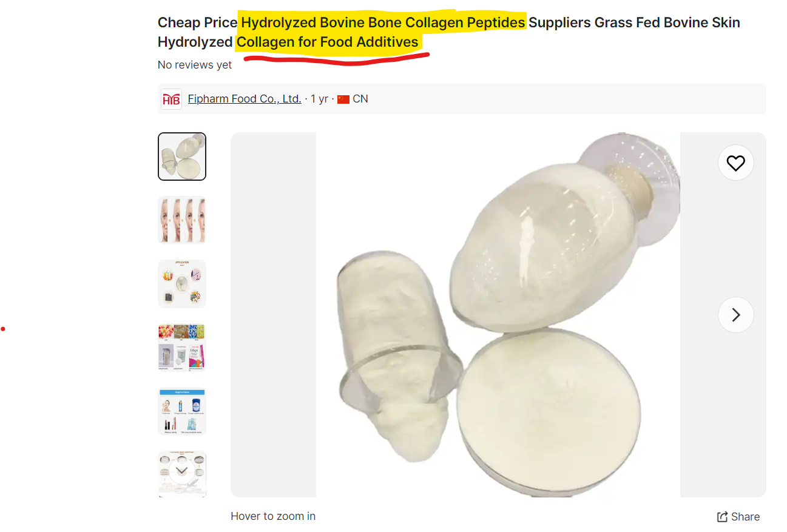Click the 'No reviews yet' text
The image size is (787, 532).
coord(195,65)
